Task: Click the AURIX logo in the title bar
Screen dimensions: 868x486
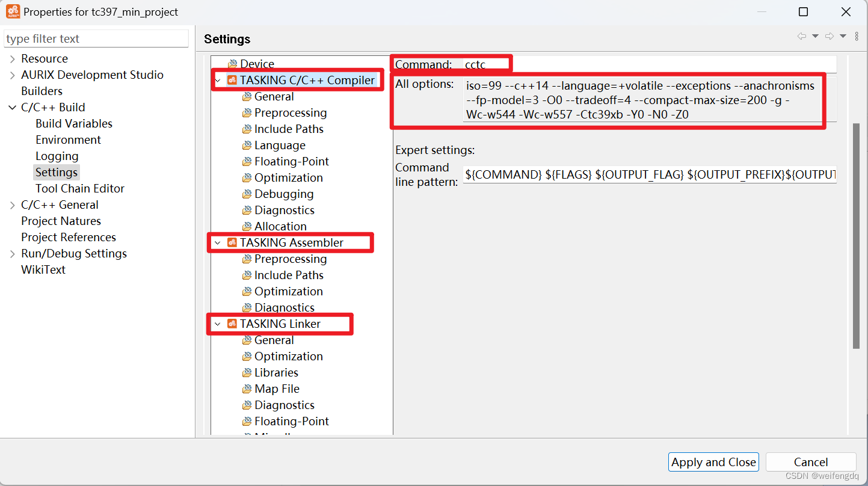Action: click(13, 11)
